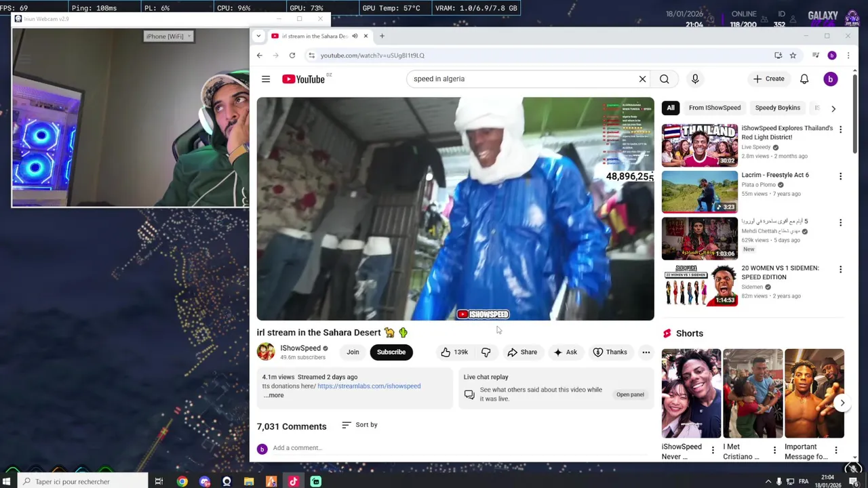Open options for Thailand Red Light video
Viewport: 868px width, 488px height.
pyautogui.click(x=840, y=129)
